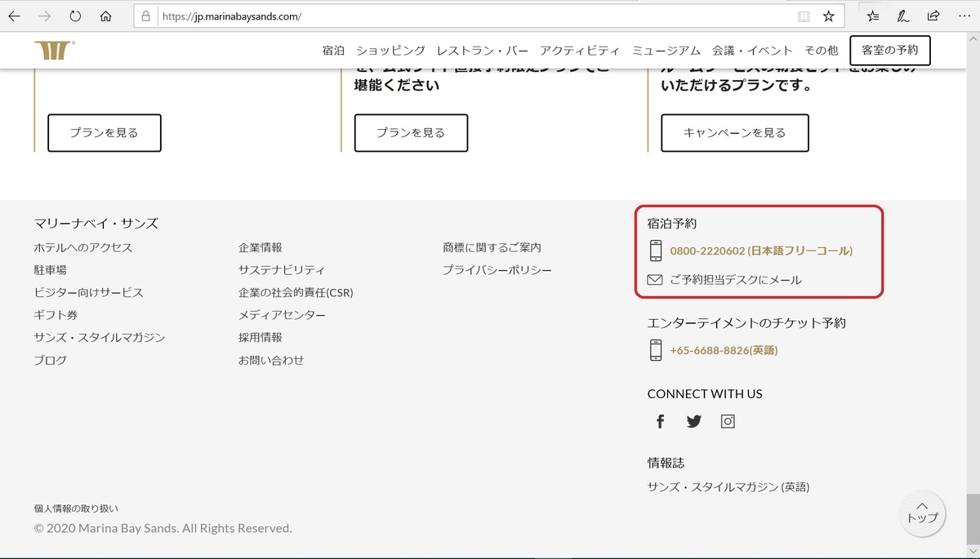
Task: Click the Share page icon
Action: click(933, 16)
